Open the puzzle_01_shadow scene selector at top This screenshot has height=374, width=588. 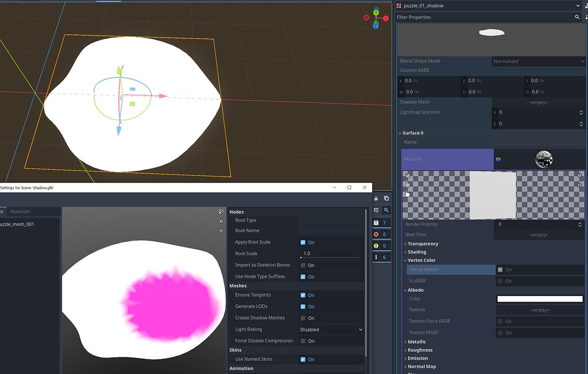click(488, 5)
